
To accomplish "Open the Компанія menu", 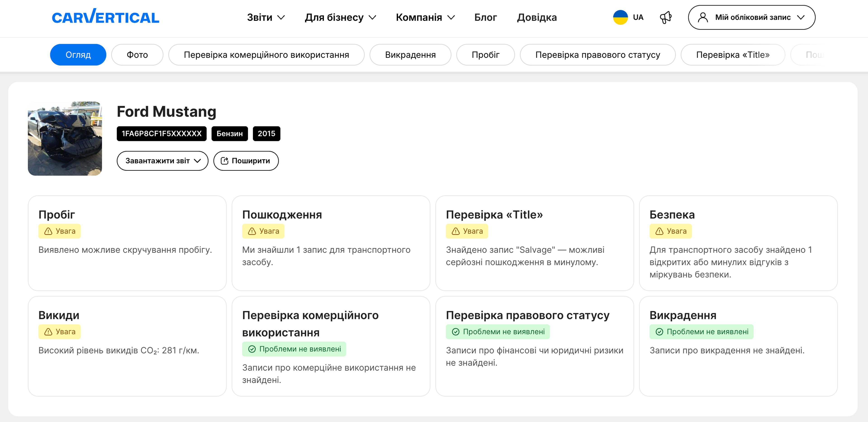I will tap(426, 18).
